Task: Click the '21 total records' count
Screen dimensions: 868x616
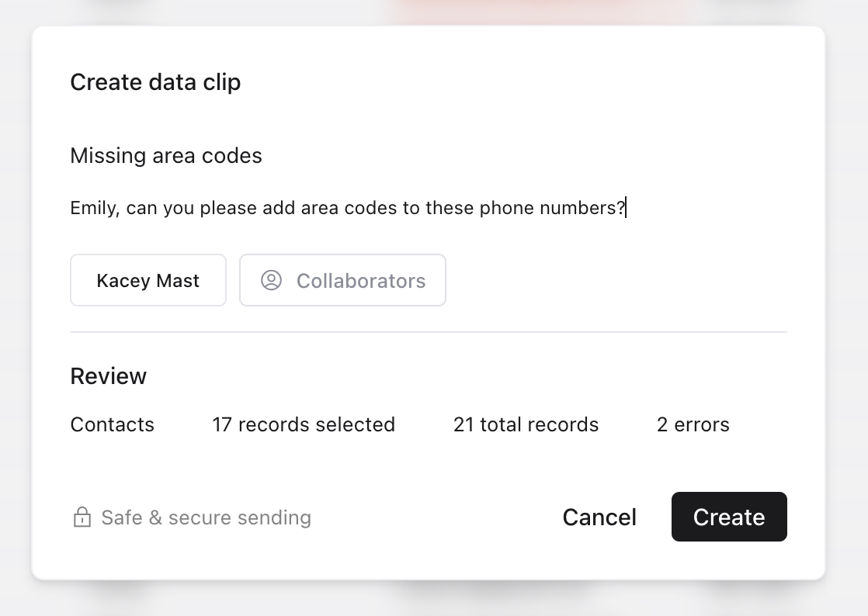Action: 526,425
